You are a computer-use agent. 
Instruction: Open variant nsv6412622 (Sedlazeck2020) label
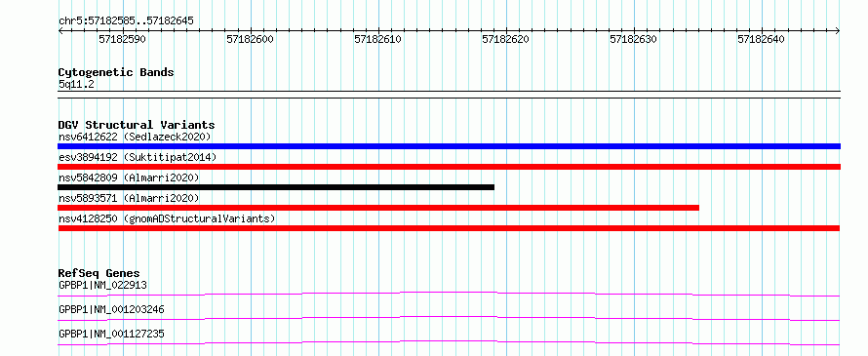pyautogui.click(x=135, y=137)
